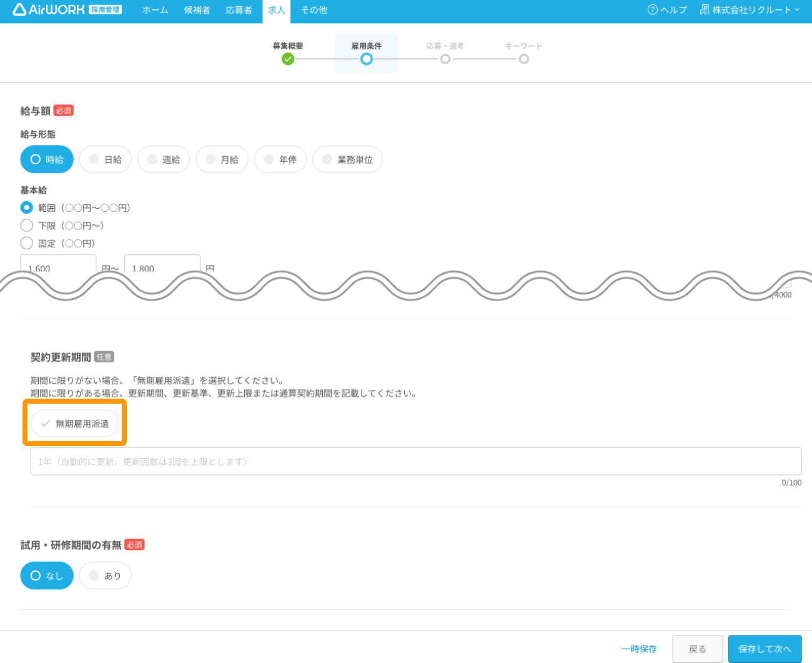Click the AirWORK logo
This screenshot has width=812, height=663.
click(x=67, y=9)
